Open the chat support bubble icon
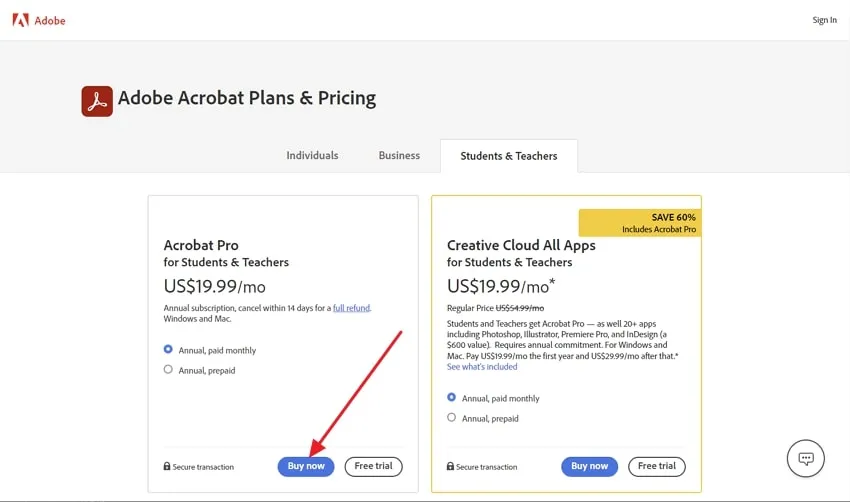This screenshot has width=850, height=502. 805,458
